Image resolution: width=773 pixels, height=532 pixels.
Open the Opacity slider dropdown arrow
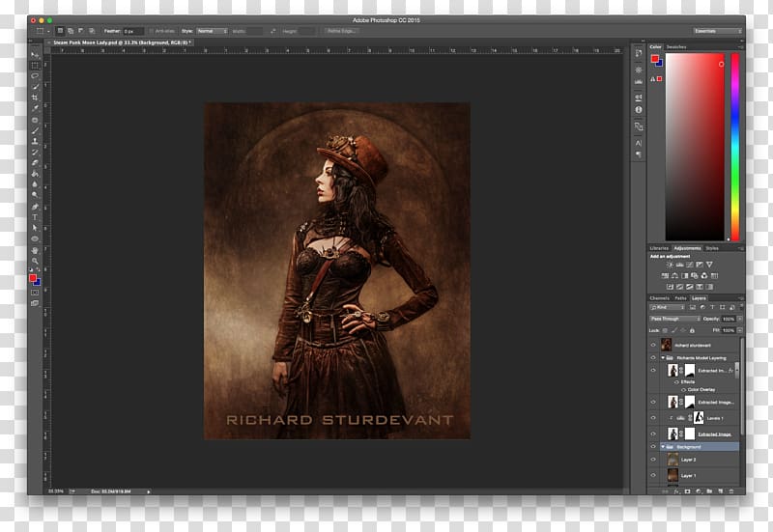(739, 319)
